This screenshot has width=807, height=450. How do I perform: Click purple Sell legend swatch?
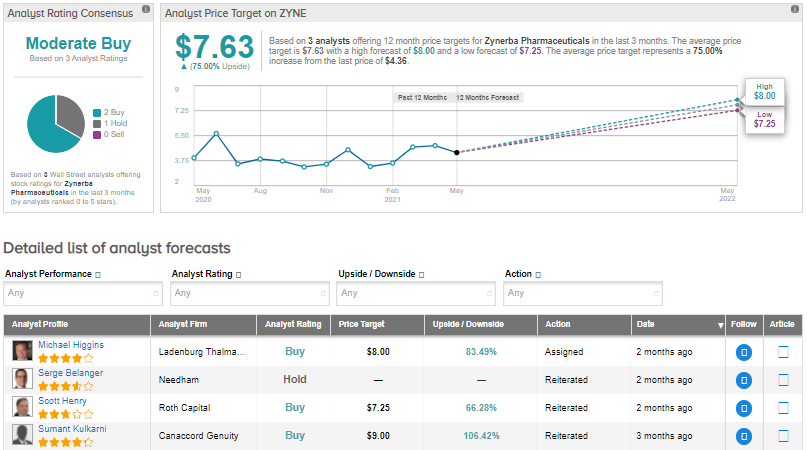click(97, 135)
